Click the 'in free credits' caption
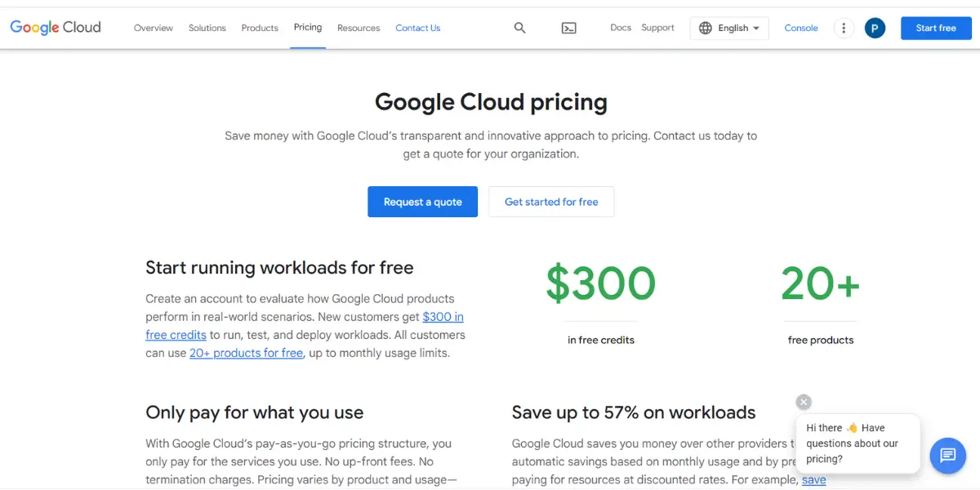Viewport: 980px width, 490px height. tap(601, 340)
